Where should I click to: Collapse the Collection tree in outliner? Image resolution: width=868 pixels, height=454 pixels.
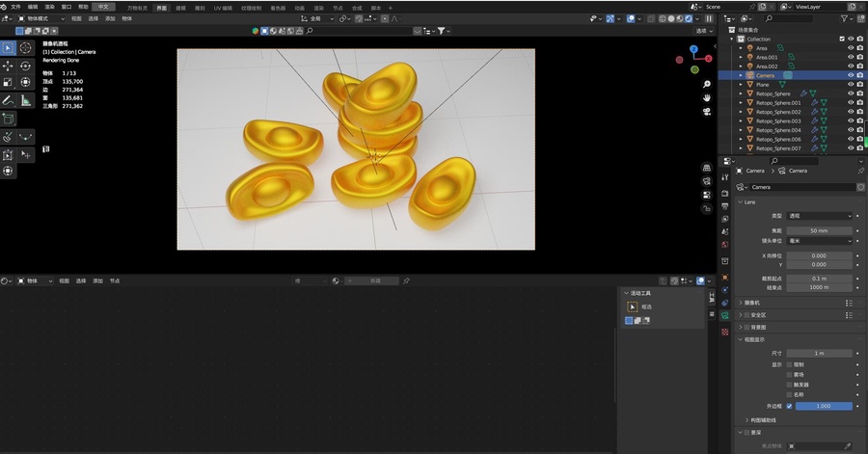pos(732,39)
